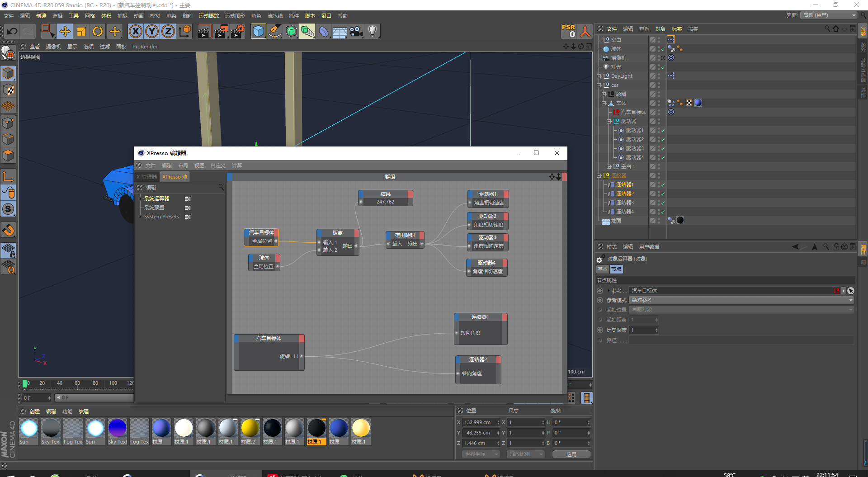
Task: Render active view clapperboard icon
Action: tap(204, 31)
